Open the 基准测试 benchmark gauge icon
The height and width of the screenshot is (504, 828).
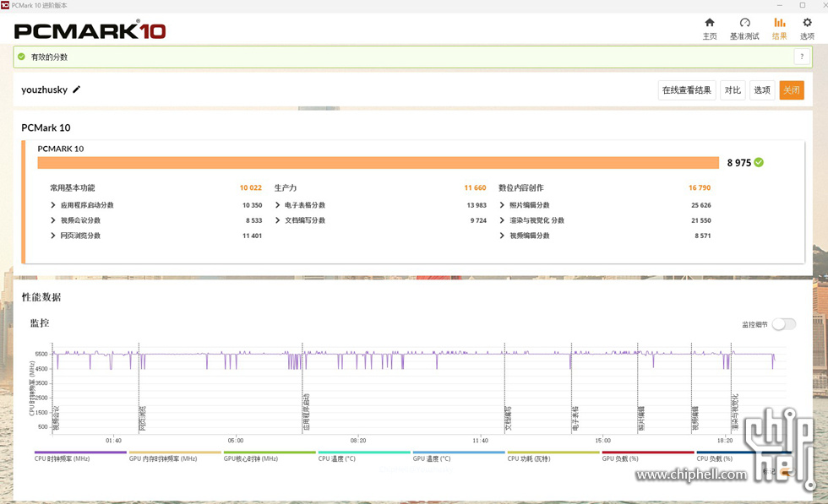pos(744,22)
